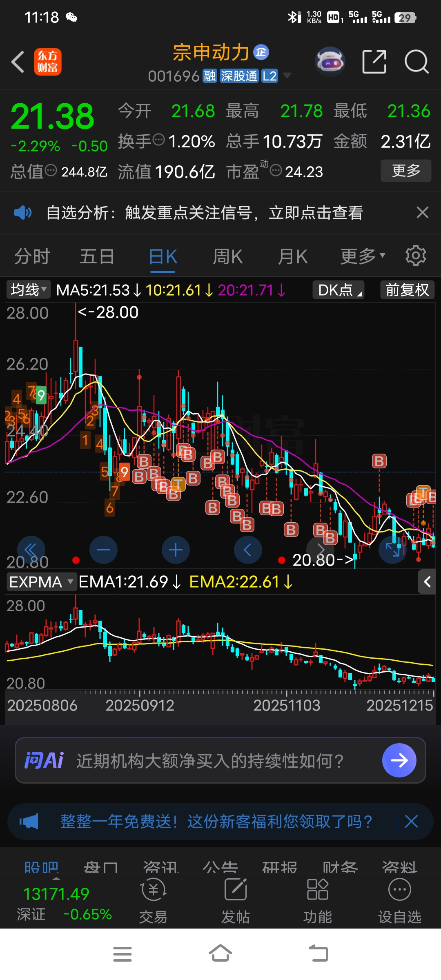Go to Android home button
Image resolution: width=441 pixels, height=980 pixels.
point(220,953)
